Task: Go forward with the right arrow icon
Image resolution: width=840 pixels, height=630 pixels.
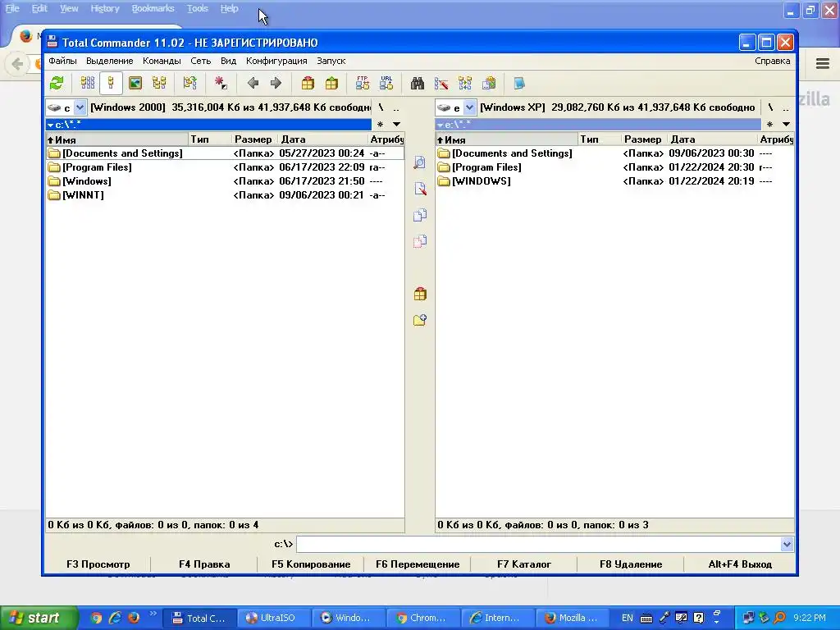Action: coord(276,83)
